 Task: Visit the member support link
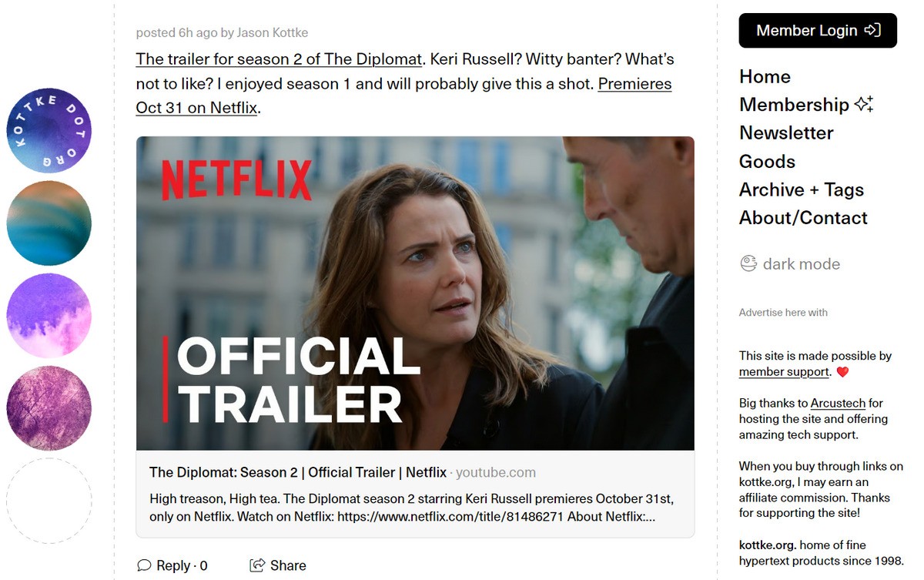coord(784,372)
